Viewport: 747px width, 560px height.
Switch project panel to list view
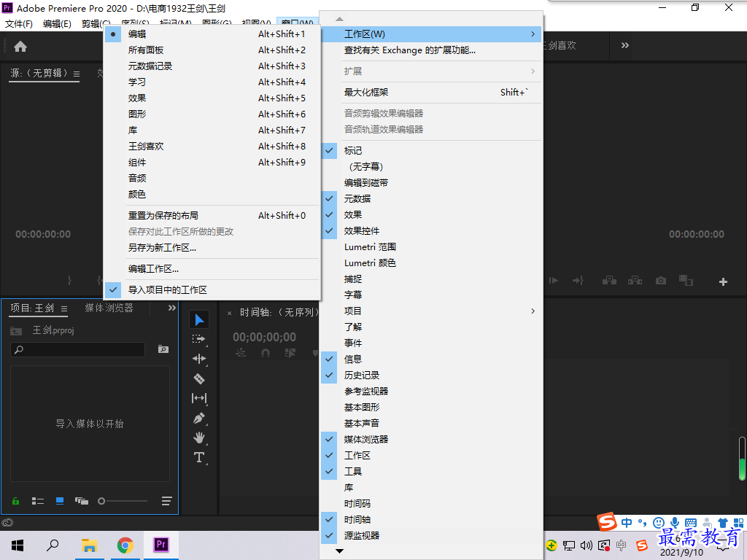38,501
